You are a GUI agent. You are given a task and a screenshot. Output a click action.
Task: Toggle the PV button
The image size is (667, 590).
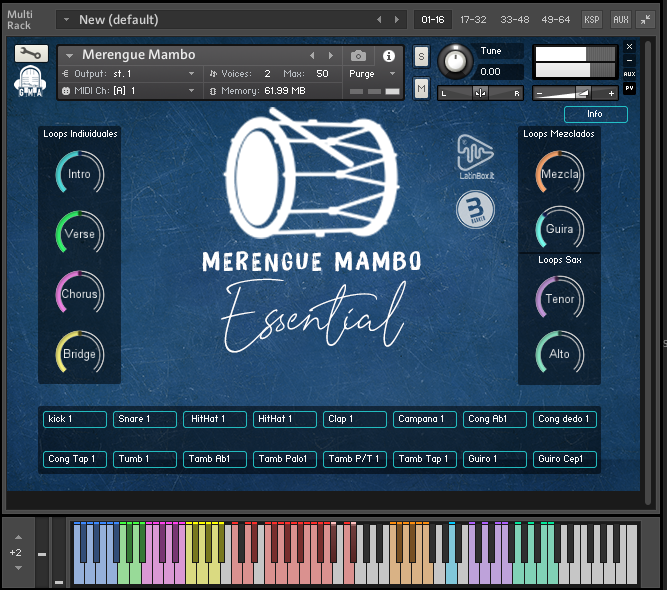coord(630,88)
